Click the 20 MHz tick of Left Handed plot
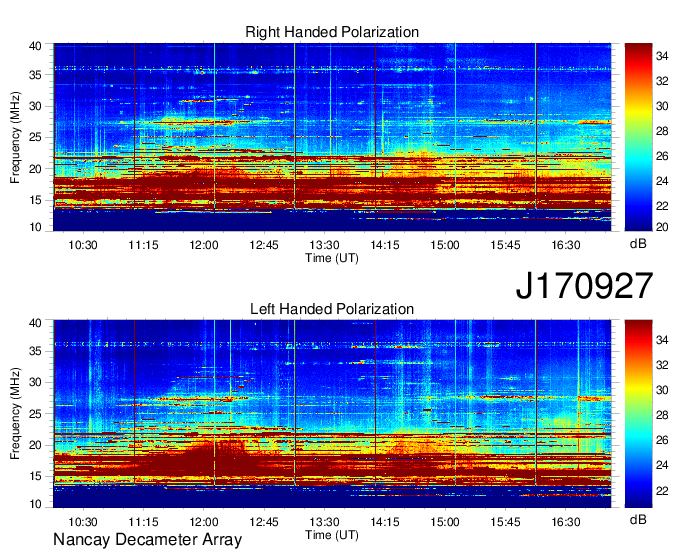Image resolution: width=680 pixels, height=552 pixels. pos(35,445)
